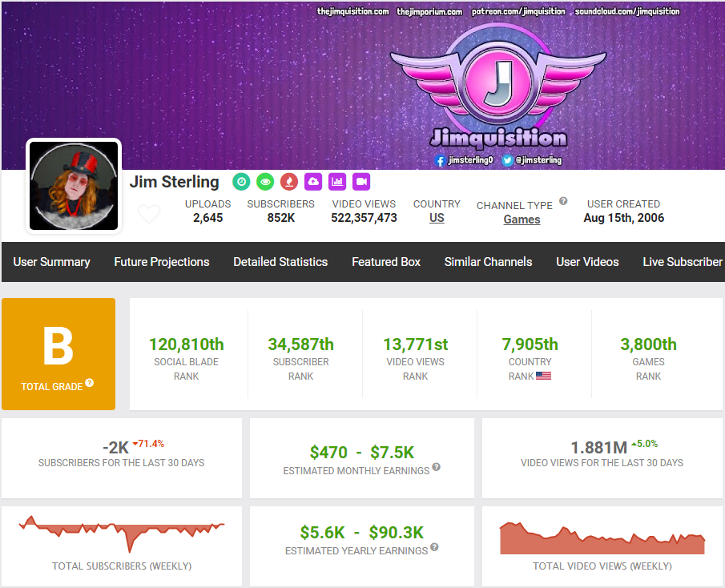Viewport: 725px width, 588px height.
Task: Open the Channel Type help icon
Action: pyautogui.click(x=563, y=201)
